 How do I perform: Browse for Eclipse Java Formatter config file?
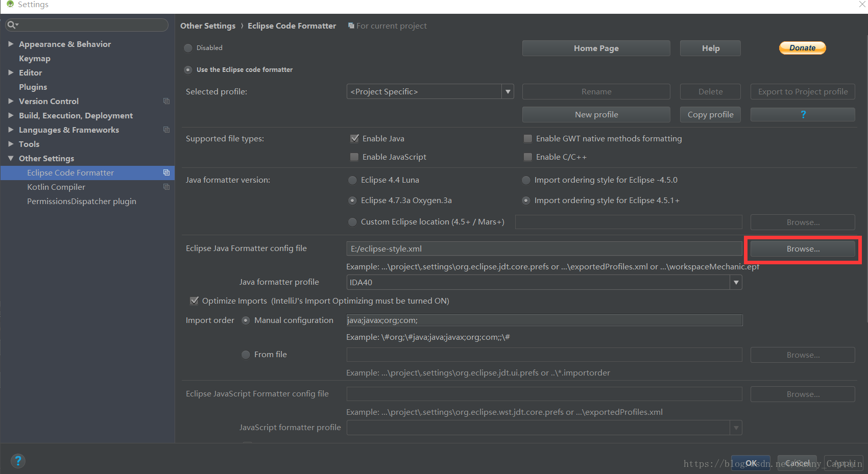(803, 248)
